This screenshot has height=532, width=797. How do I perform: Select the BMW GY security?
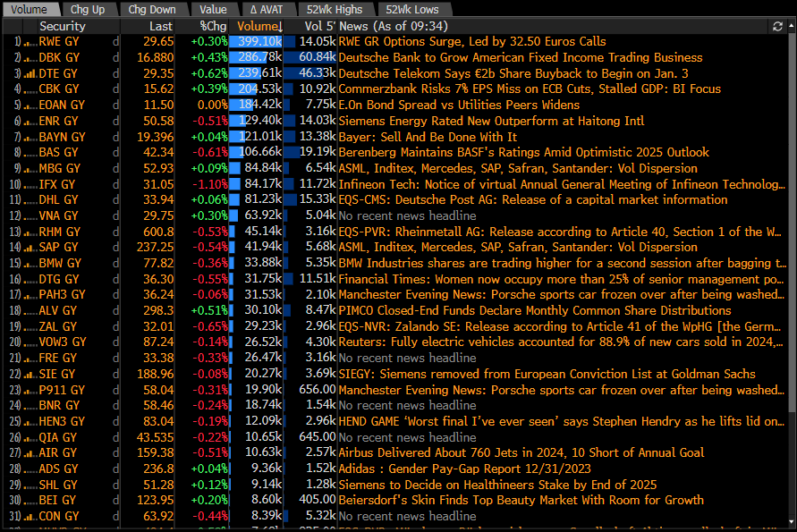click(x=60, y=263)
